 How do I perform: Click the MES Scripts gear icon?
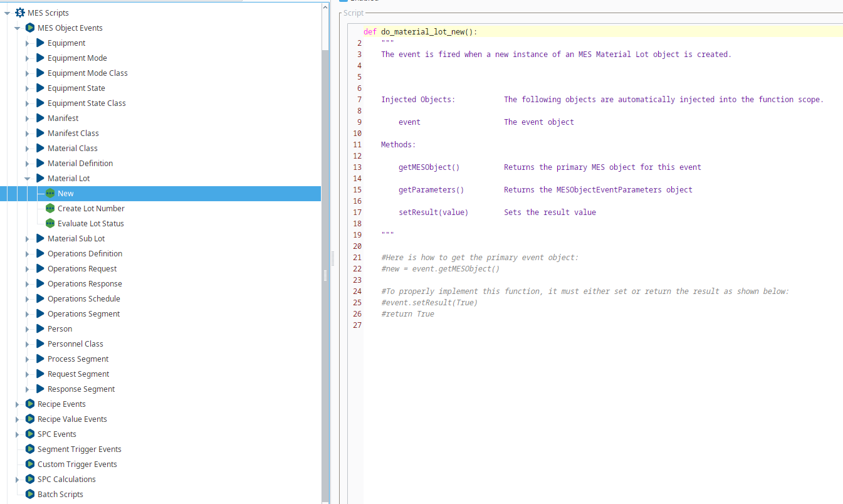pos(19,13)
